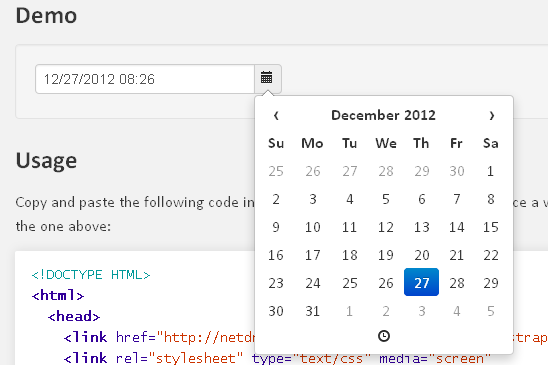The image size is (548, 365).
Task: Pick December 1 in the calendar
Action: pos(490,171)
